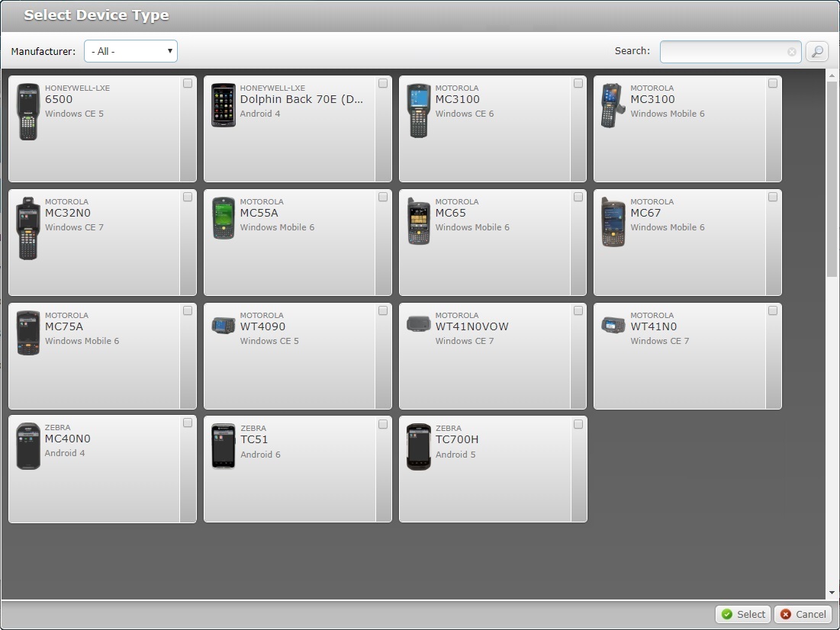Click the green check icon on Select button
840x630 pixels.
coord(726,614)
